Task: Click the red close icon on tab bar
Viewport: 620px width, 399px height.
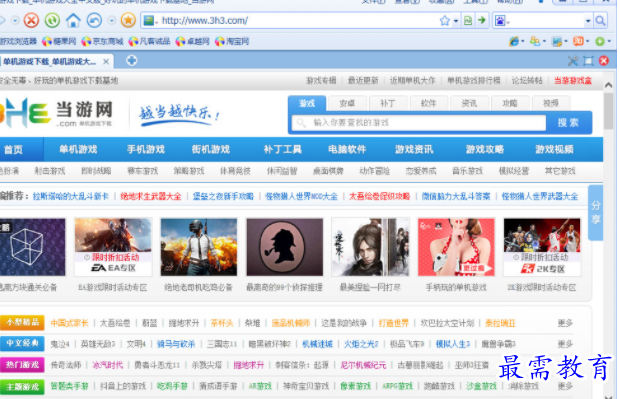Action: pos(604,61)
